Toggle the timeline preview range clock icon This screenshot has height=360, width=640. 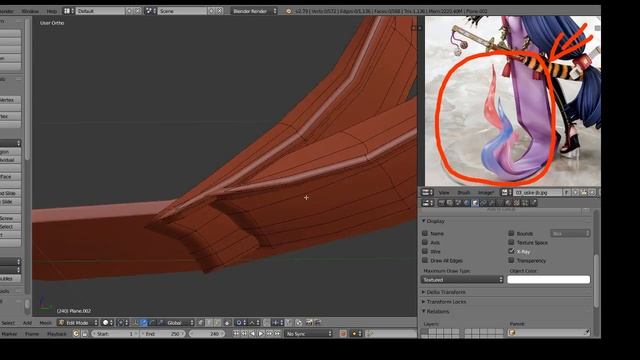[76, 334]
